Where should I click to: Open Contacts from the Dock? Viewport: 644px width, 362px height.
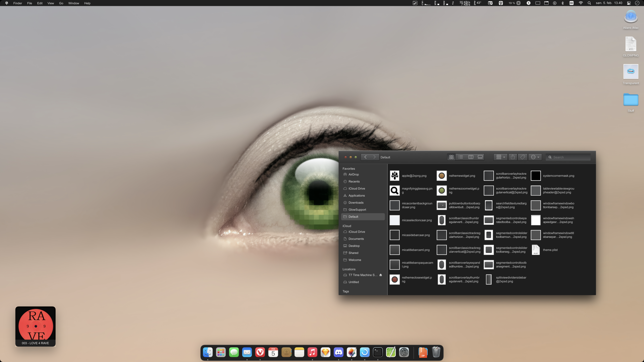coord(286,352)
